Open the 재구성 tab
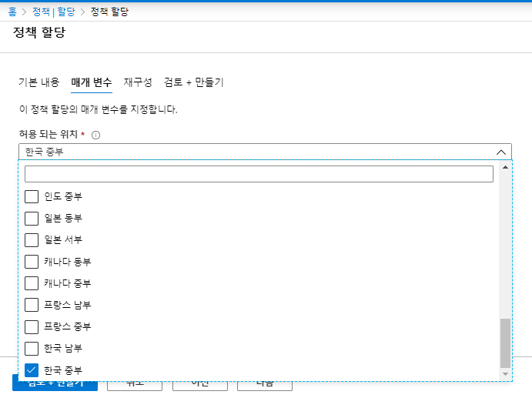Viewport: 532px width, 398px height. point(138,82)
